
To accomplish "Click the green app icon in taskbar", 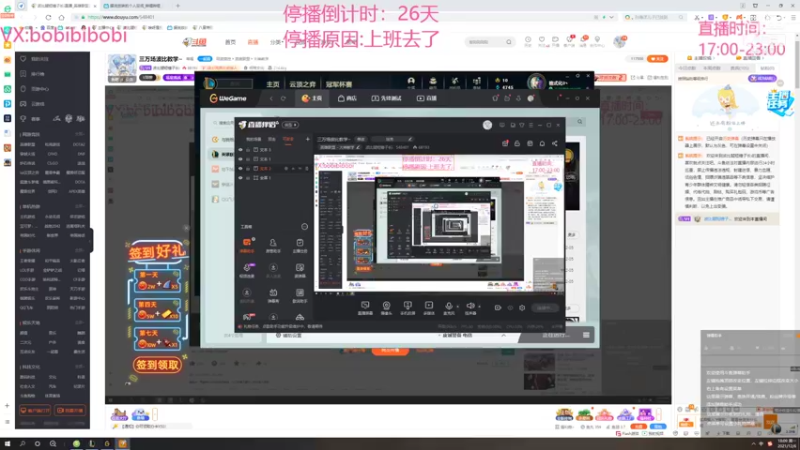I will point(76,444).
